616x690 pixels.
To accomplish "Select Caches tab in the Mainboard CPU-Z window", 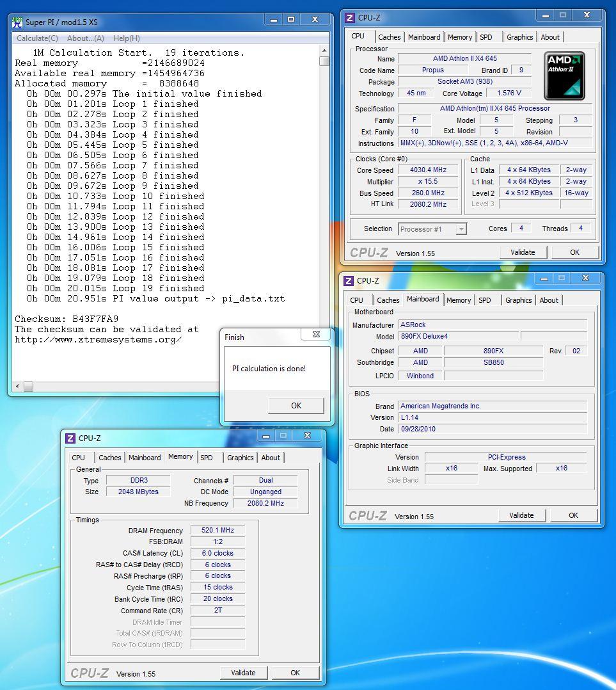I will point(388,300).
